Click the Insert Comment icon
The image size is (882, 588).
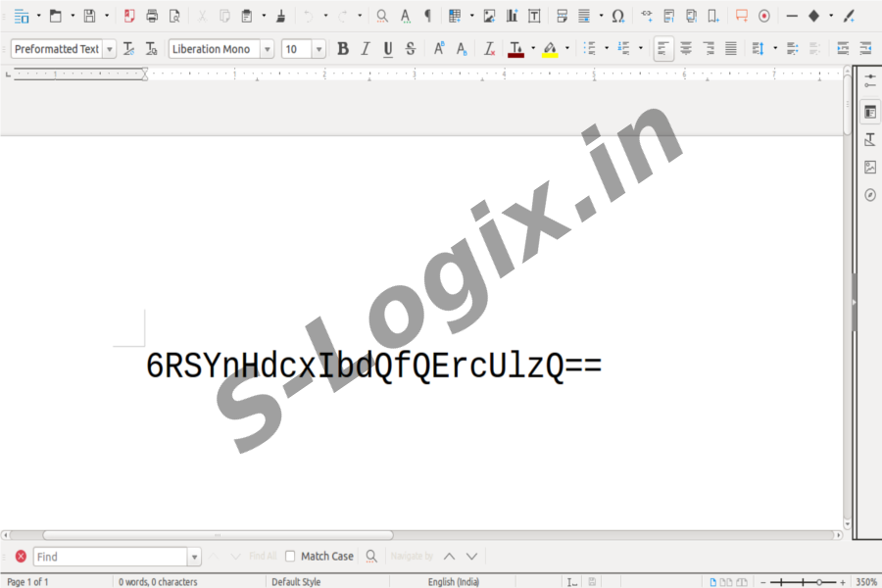coord(742,16)
